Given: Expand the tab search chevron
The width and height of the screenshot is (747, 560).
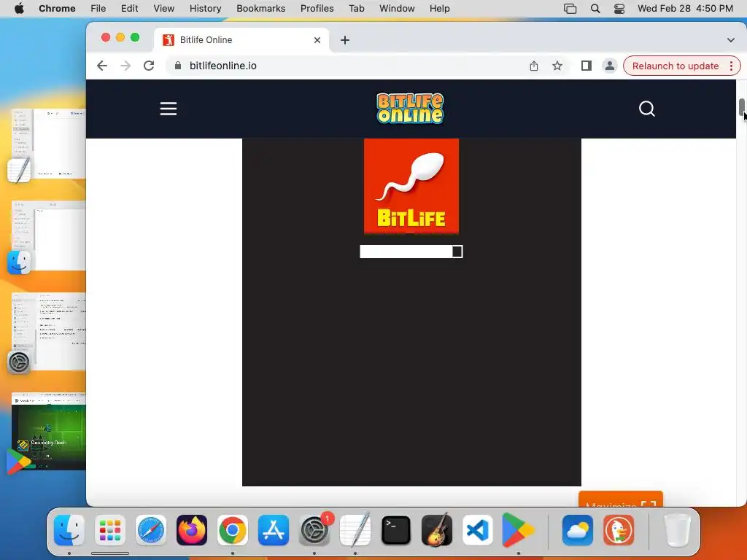Looking at the screenshot, I should [730, 40].
